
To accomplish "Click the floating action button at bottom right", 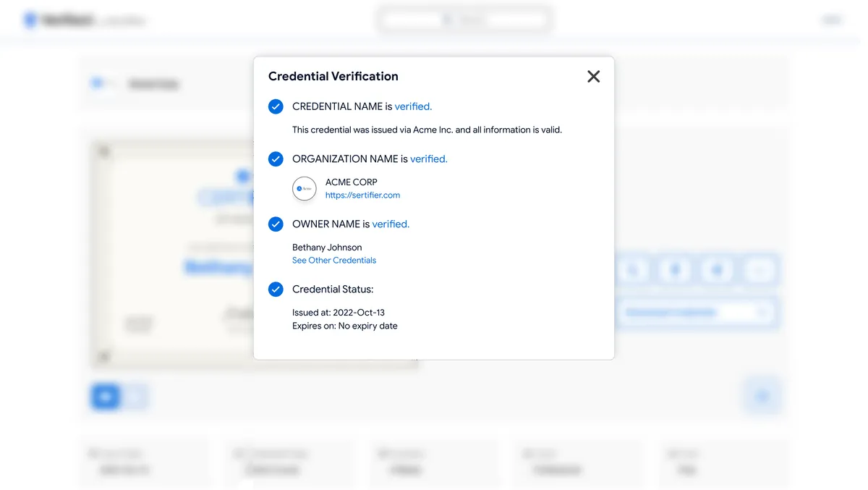I will pos(762,396).
